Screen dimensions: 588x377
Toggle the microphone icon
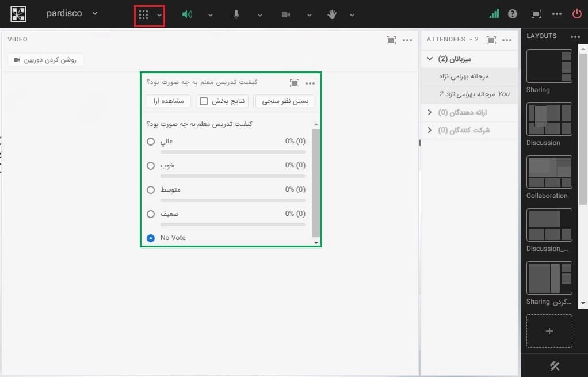pyautogui.click(x=236, y=14)
